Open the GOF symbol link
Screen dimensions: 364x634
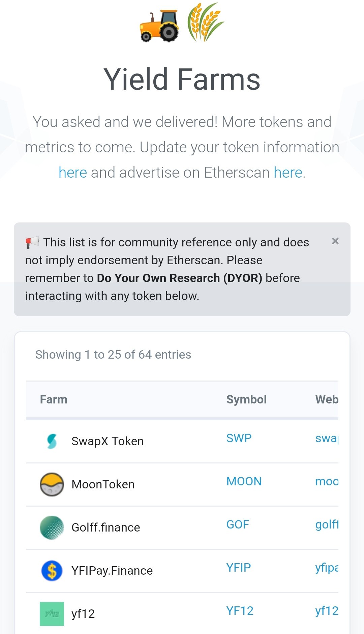click(238, 524)
